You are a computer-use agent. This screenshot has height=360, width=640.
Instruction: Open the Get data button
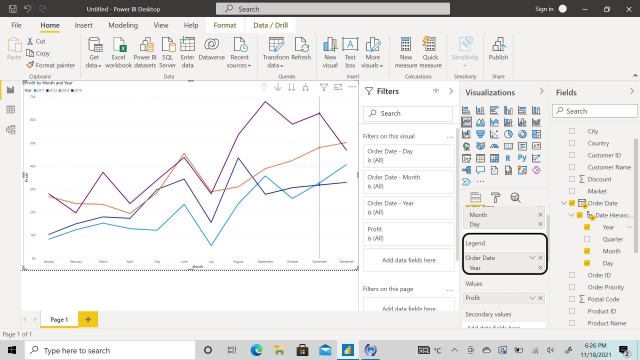coord(94,52)
